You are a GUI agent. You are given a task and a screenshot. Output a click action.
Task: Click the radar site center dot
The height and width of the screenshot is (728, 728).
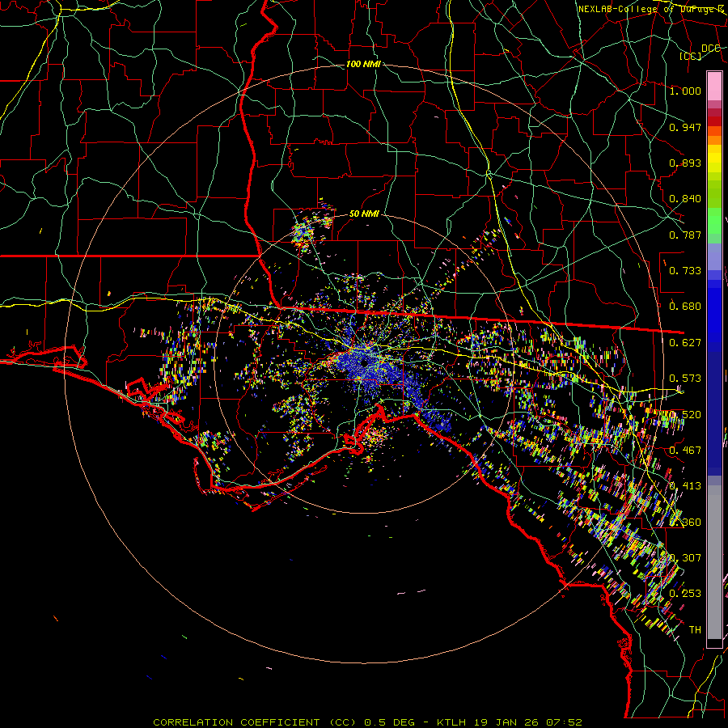click(x=365, y=362)
